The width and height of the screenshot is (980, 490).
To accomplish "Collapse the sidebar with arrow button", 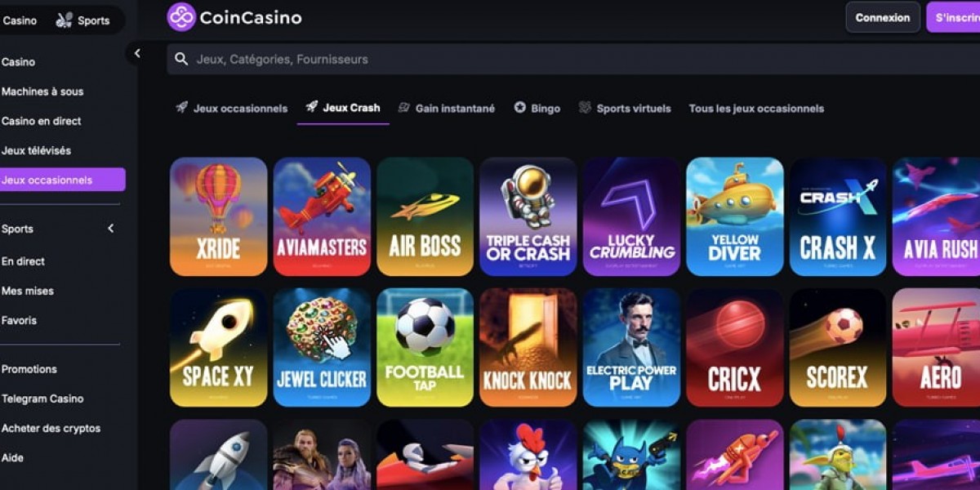I will tap(137, 53).
